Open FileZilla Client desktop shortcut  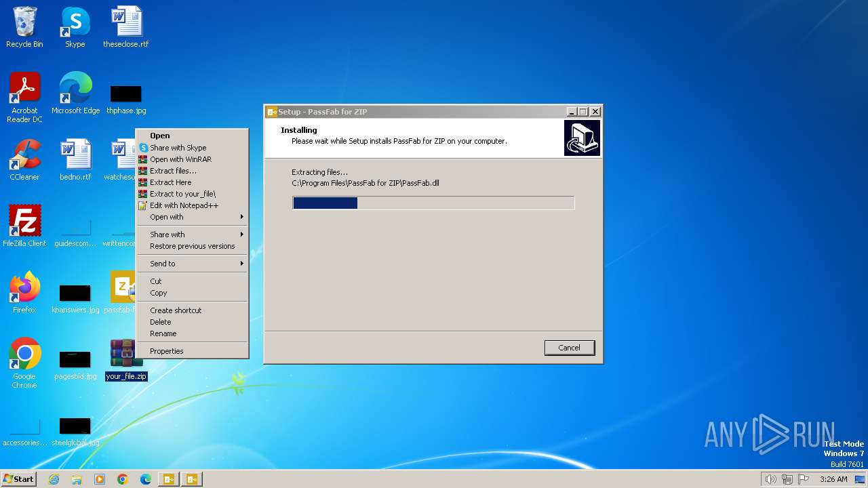pyautogui.click(x=24, y=226)
